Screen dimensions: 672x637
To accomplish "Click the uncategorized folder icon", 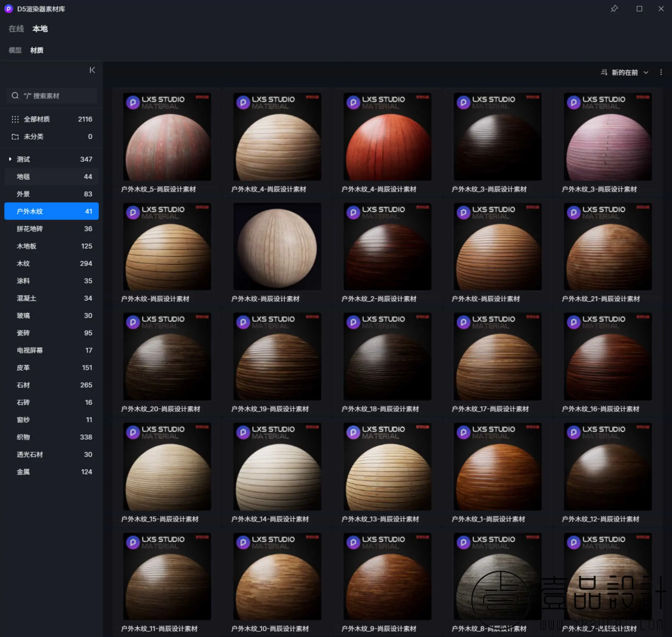I will click(x=15, y=137).
